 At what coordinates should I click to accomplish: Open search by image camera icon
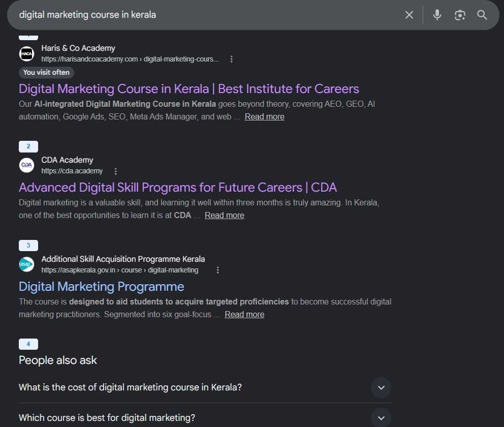(x=460, y=15)
